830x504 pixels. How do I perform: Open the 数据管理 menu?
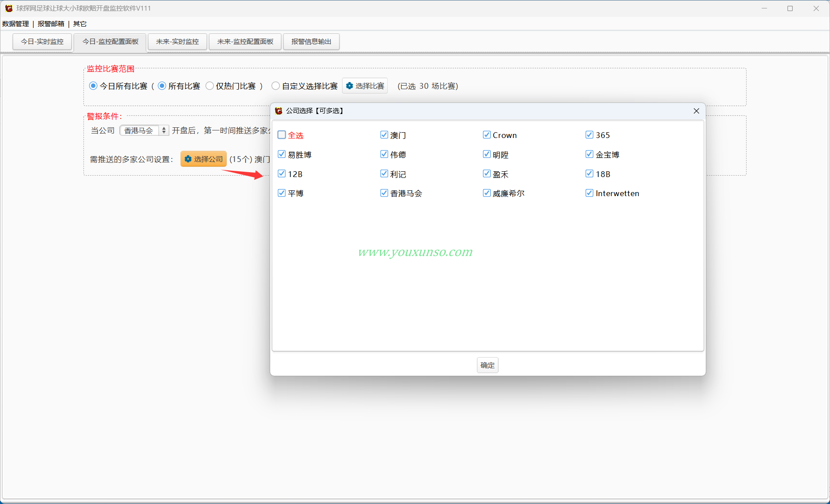coord(16,24)
